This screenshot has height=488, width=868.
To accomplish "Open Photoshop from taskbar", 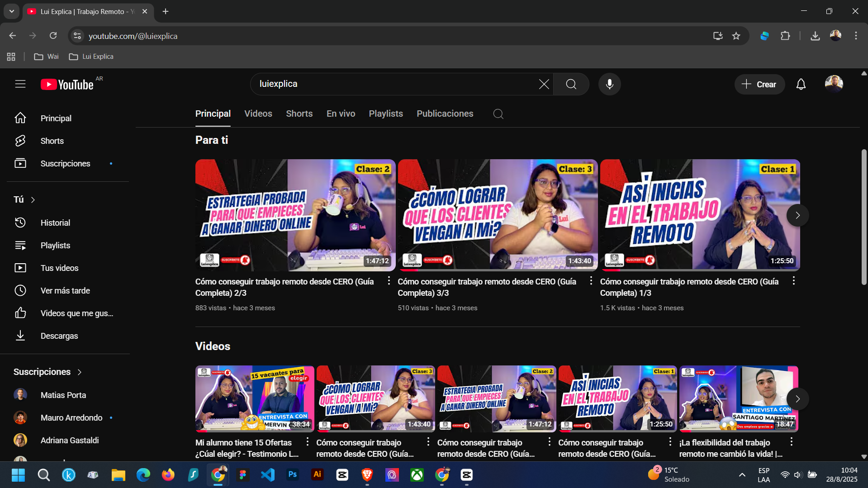I will point(293,475).
